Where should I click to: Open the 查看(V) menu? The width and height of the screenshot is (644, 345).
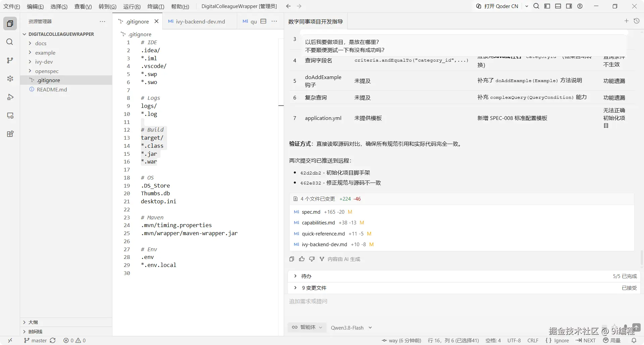(83, 6)
